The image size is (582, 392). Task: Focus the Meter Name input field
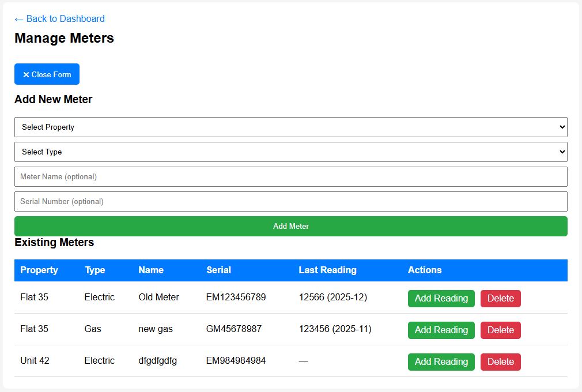click(x=290, y=176)
